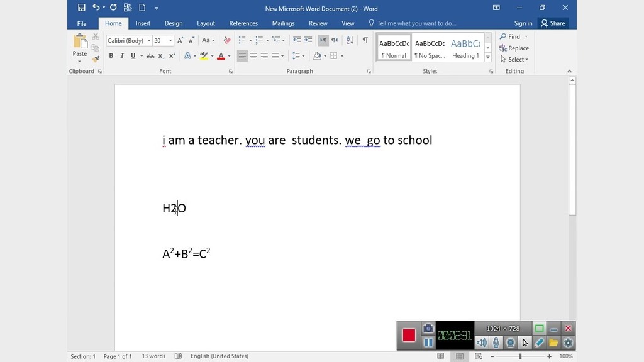Click the zoom slider in status bar

coord(520,356)
